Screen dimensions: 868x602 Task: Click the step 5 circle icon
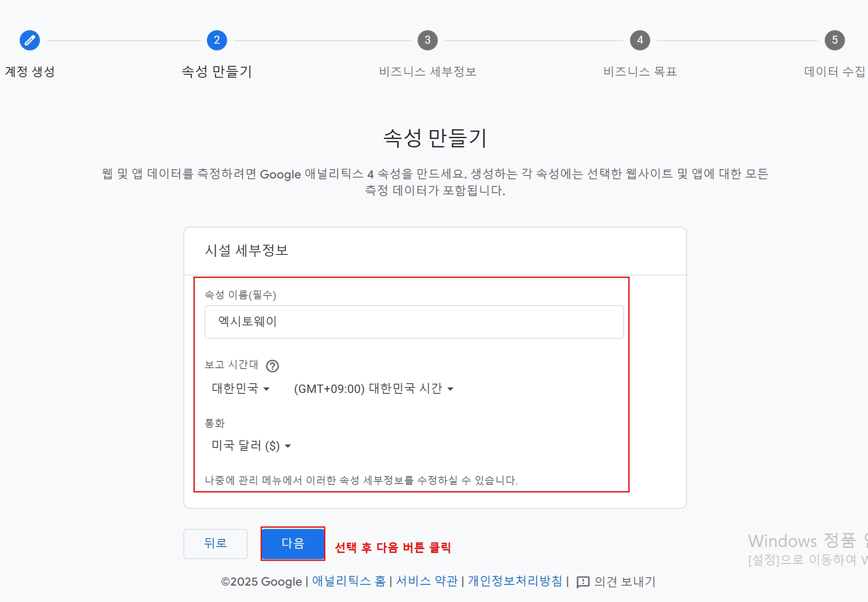tap(834, 40)
